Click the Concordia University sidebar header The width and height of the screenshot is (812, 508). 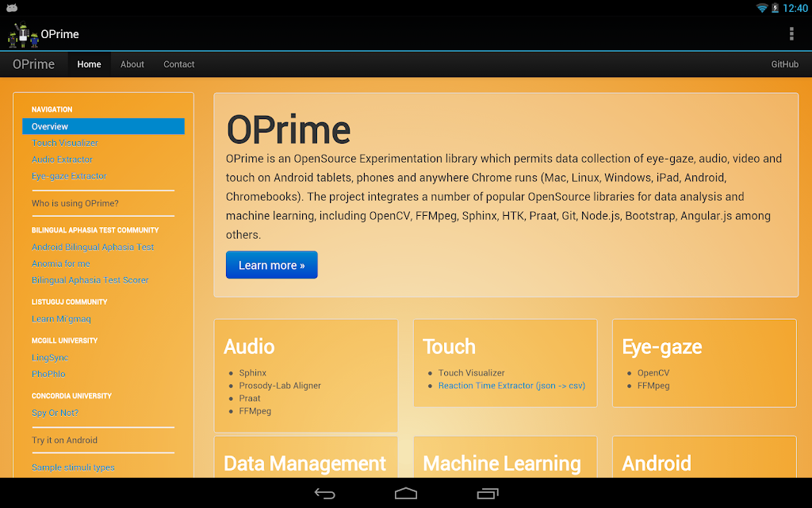pyautogui.click(x=71, y=396)
